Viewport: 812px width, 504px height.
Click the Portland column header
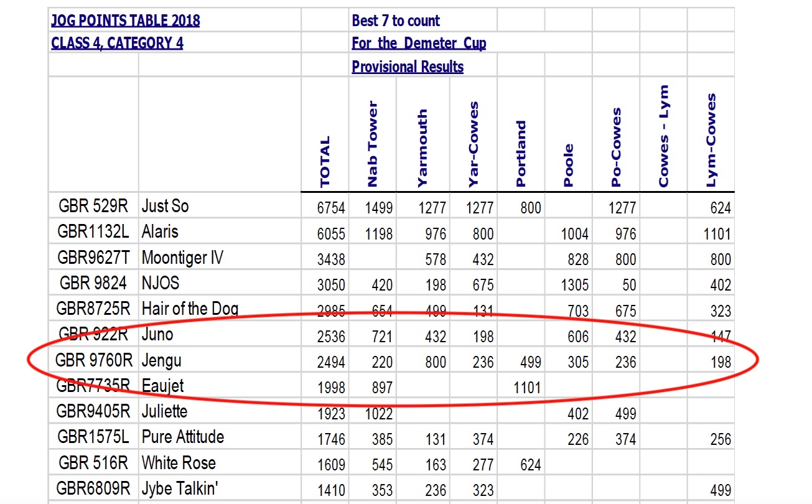521,154
